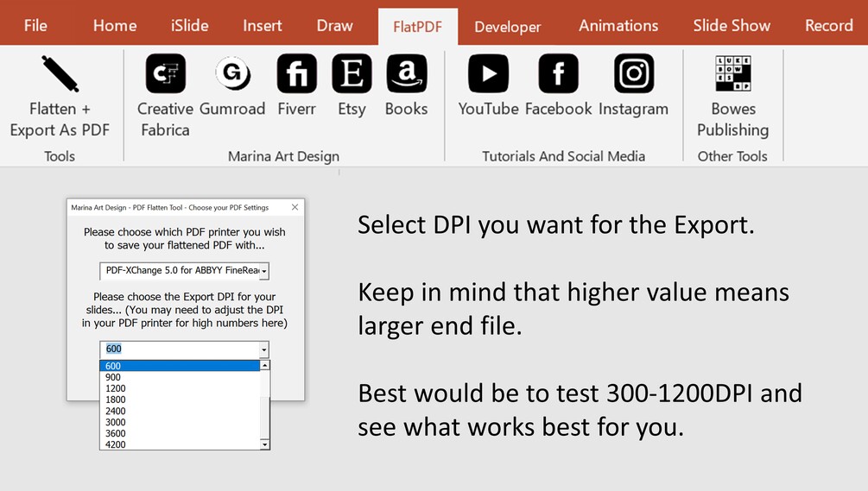Screen dimensions: 868x491
Task: Select 4200 in the DPI list
Action: (x=180, y=444)
